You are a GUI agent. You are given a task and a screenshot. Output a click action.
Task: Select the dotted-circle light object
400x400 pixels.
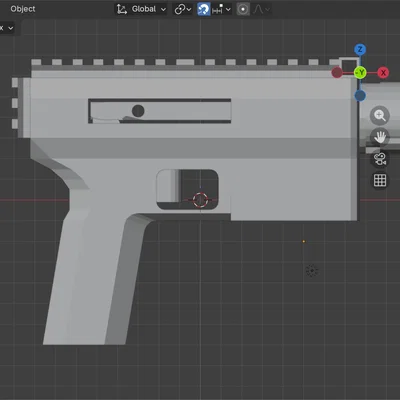click(x=312, y=271)
